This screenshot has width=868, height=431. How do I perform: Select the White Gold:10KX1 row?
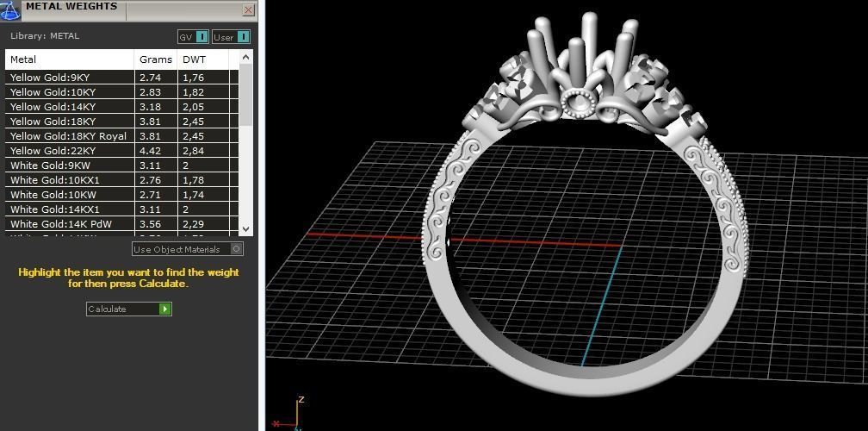click(x=121, y=180)
